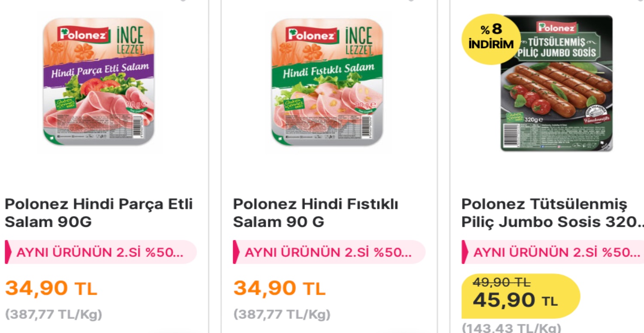Screen dimensions: 644x333
Task: Click the pink ribbon icon before first promo text
Action: (x=8, y=252)
